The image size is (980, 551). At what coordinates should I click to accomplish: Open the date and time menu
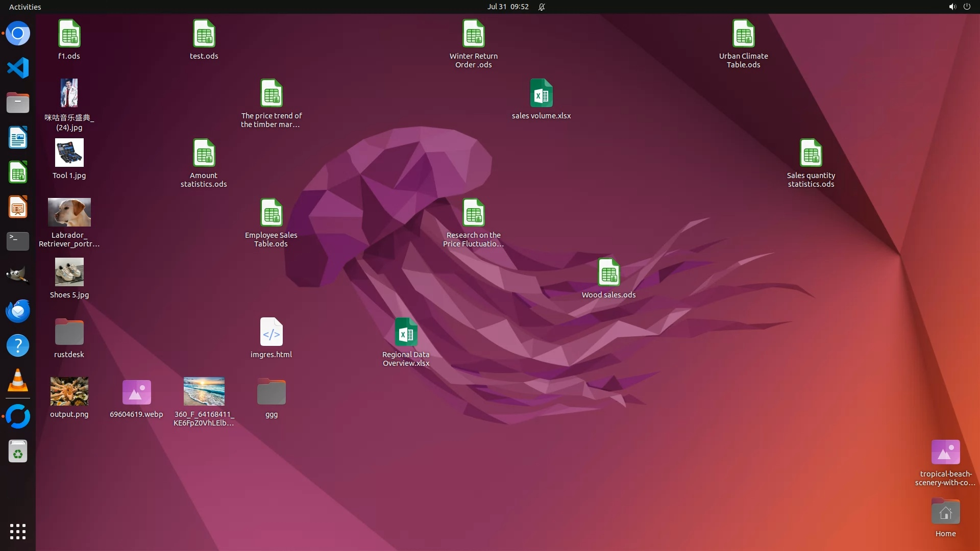507,7
